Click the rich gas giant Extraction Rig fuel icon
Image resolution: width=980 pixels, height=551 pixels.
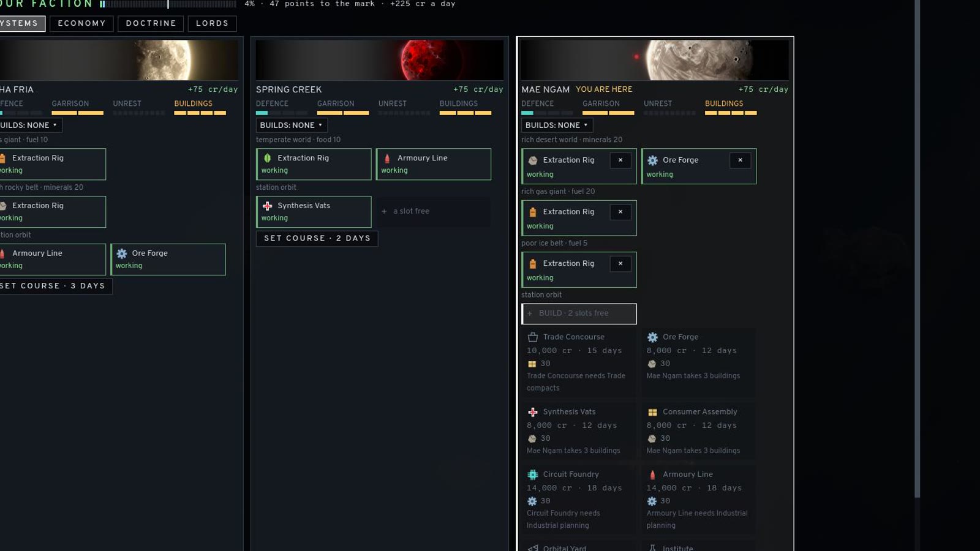click(x=532, y=212)
